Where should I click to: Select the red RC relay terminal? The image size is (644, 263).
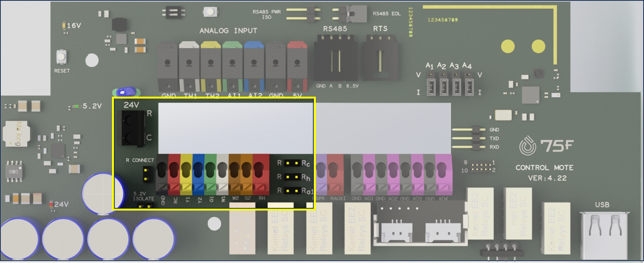(174, 174)
